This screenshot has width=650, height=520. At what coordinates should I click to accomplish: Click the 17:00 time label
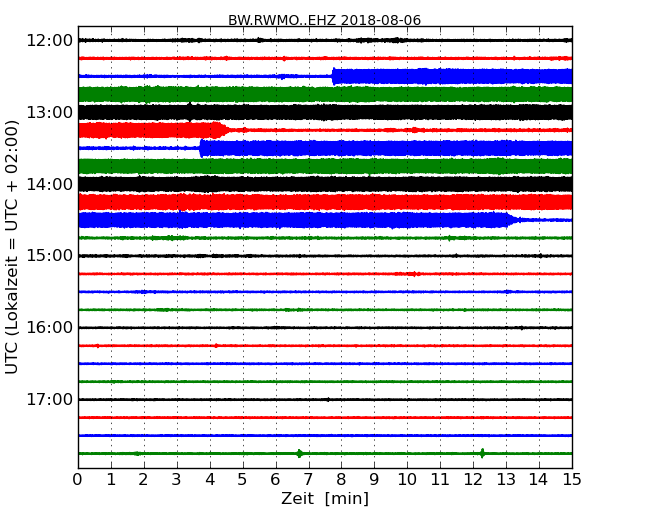(49, 399)
